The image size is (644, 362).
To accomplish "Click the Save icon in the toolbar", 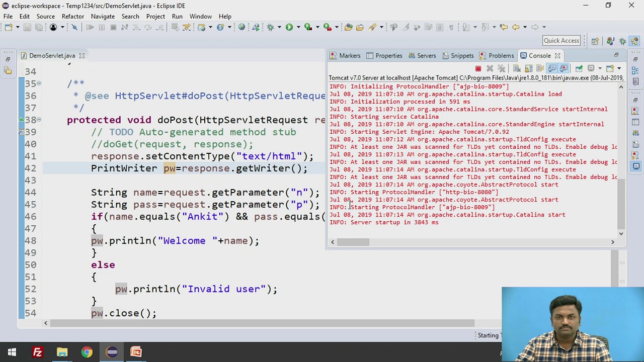I will coord(27,27).
